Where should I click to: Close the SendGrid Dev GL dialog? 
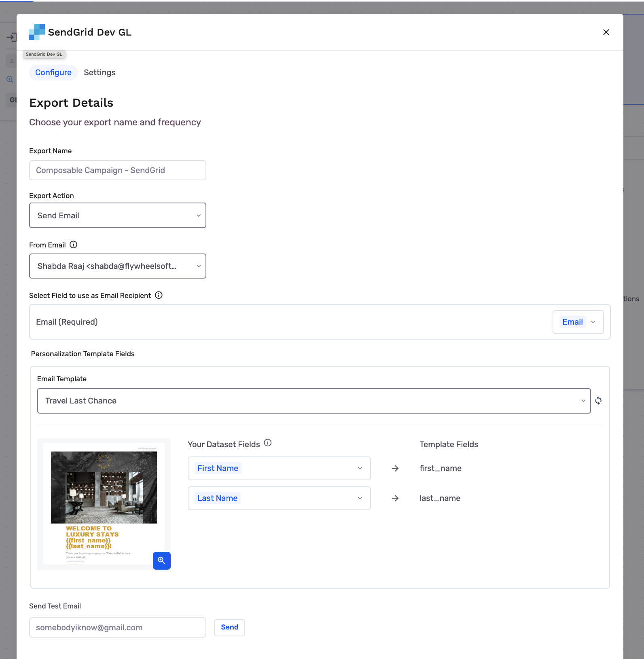coord(606,32)
